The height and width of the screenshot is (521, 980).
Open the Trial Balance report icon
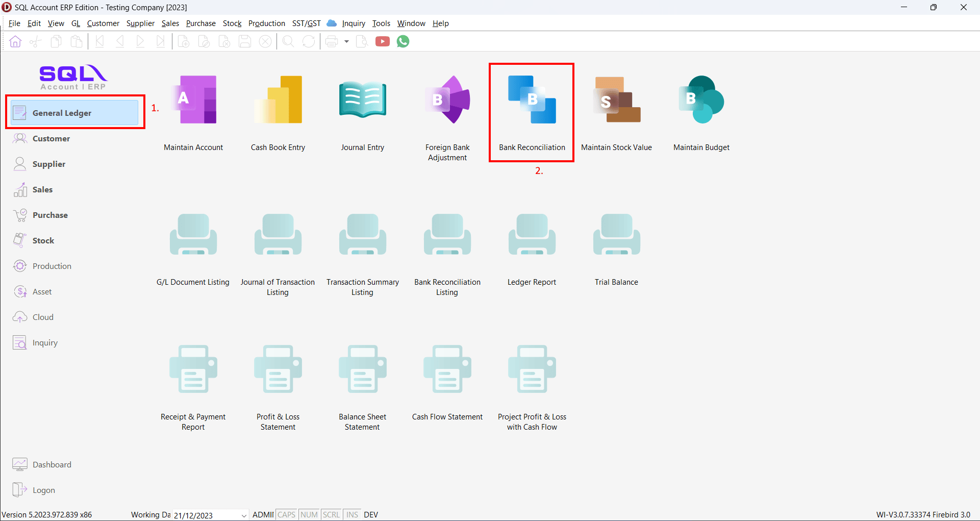[616, 235]
